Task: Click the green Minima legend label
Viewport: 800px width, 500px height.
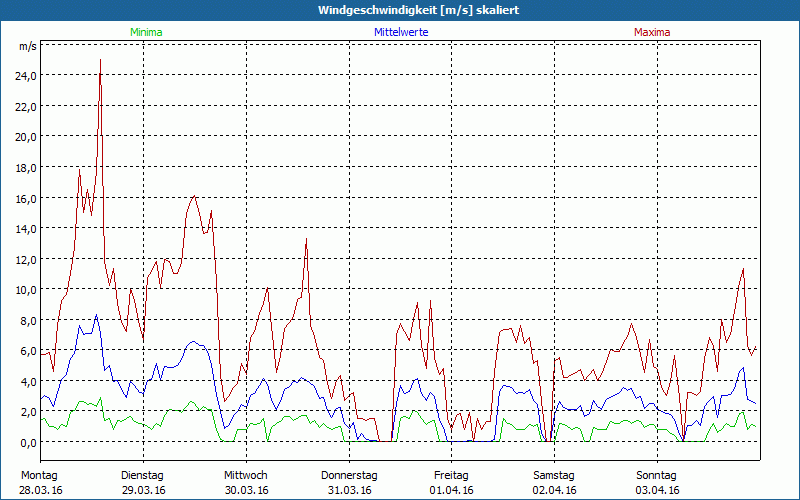Action: [x=146, y=32]
